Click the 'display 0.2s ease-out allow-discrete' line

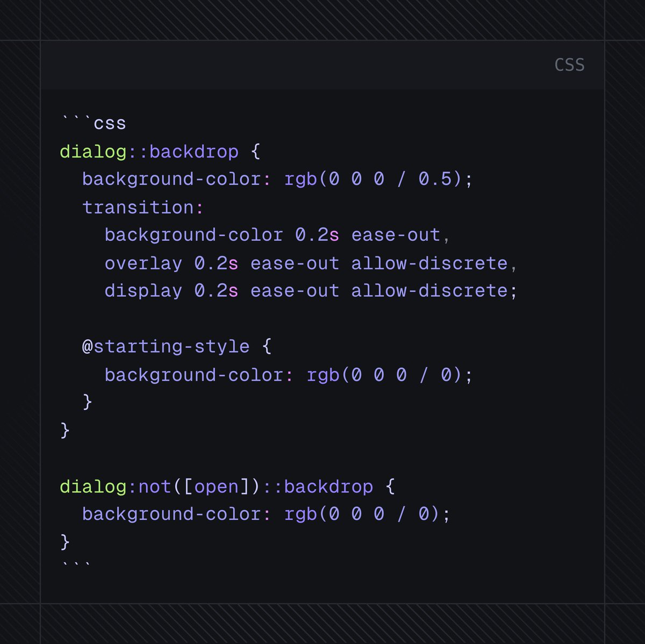coord(311,291)
